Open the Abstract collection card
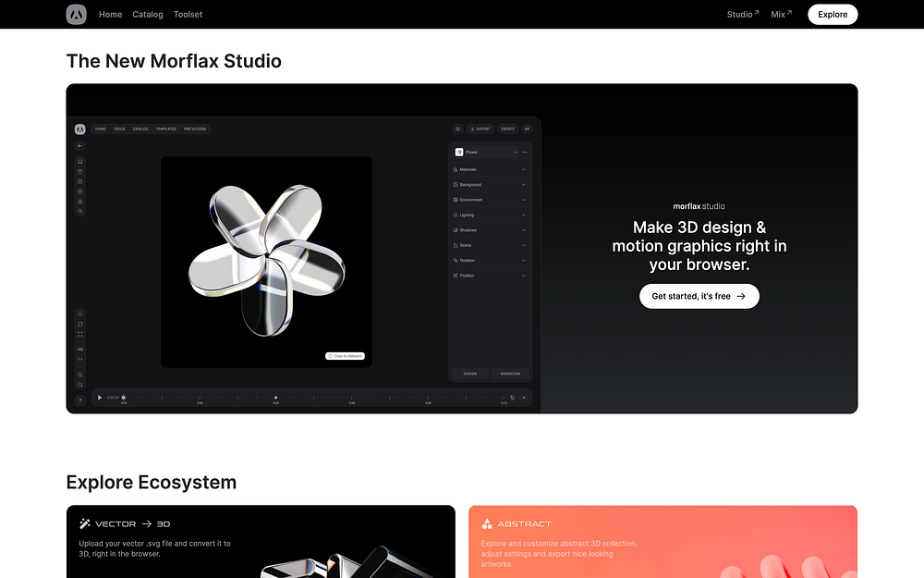 (x=663, y=541)
